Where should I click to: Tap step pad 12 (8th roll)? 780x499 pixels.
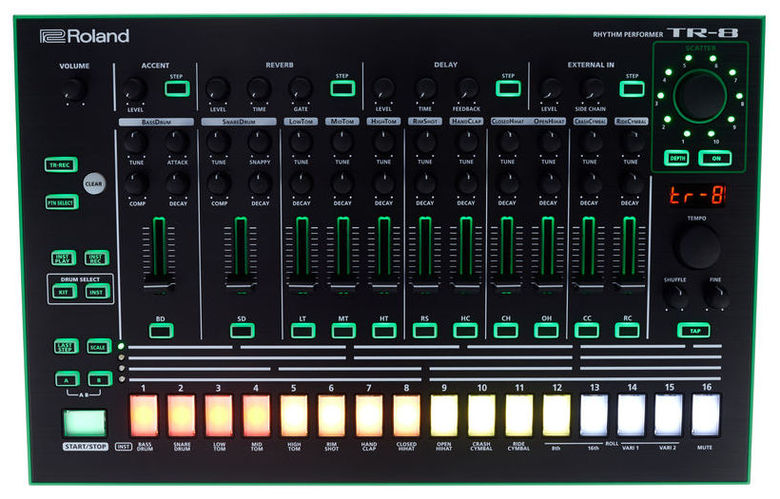(557, 415)
